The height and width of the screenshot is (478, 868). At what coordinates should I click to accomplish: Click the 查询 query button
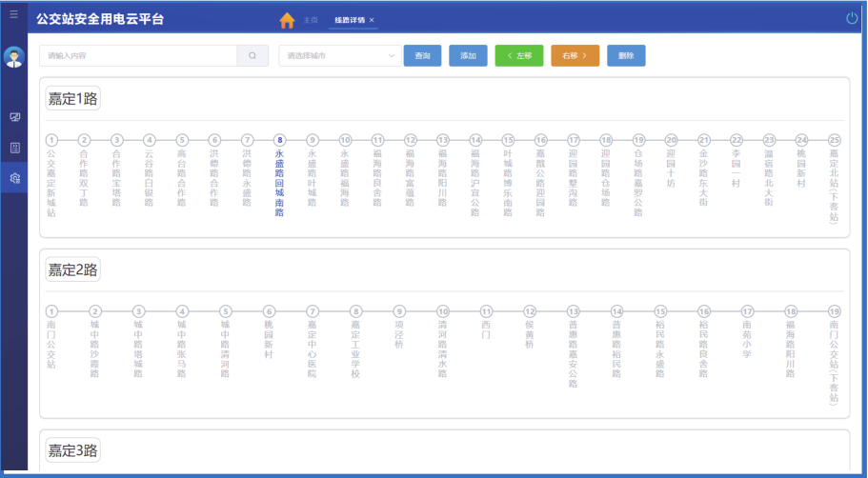(422, 56)
